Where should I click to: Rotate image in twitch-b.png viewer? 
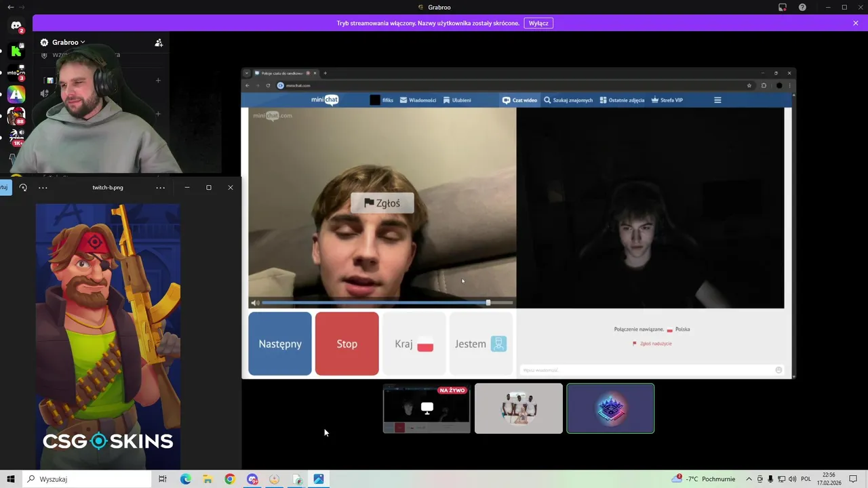coord(23,188)
